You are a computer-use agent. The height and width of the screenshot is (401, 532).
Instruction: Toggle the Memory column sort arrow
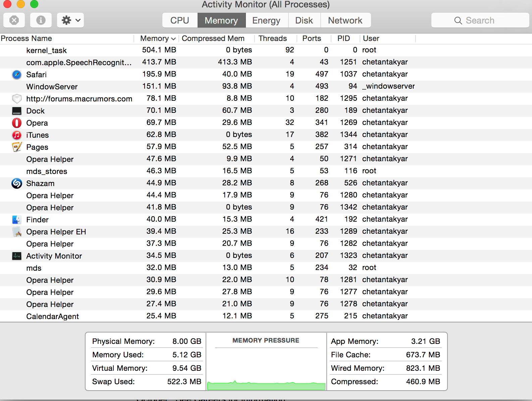click(x=173, y=39)
